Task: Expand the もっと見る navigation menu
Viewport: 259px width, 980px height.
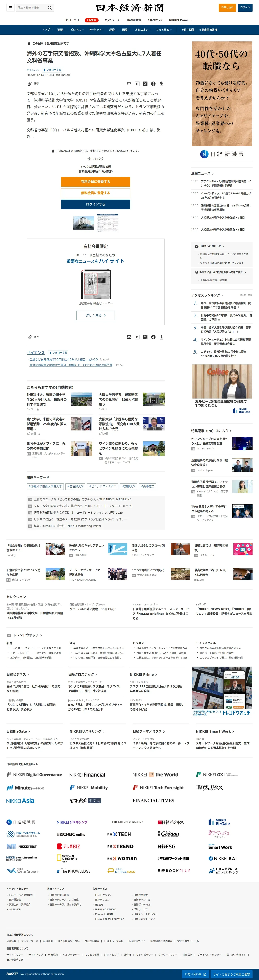Action: pos(164,30)
